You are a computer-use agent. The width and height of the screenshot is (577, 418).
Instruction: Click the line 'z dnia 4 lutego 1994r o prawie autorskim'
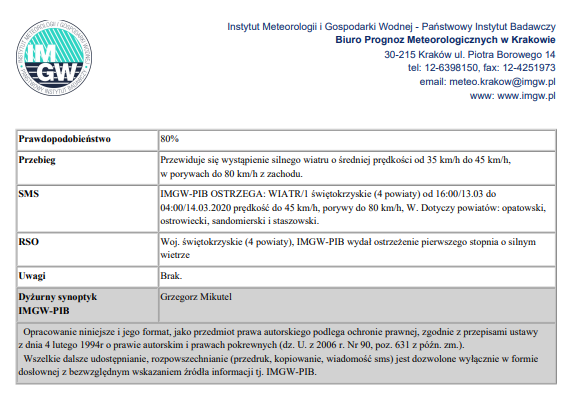pos(241,345)
